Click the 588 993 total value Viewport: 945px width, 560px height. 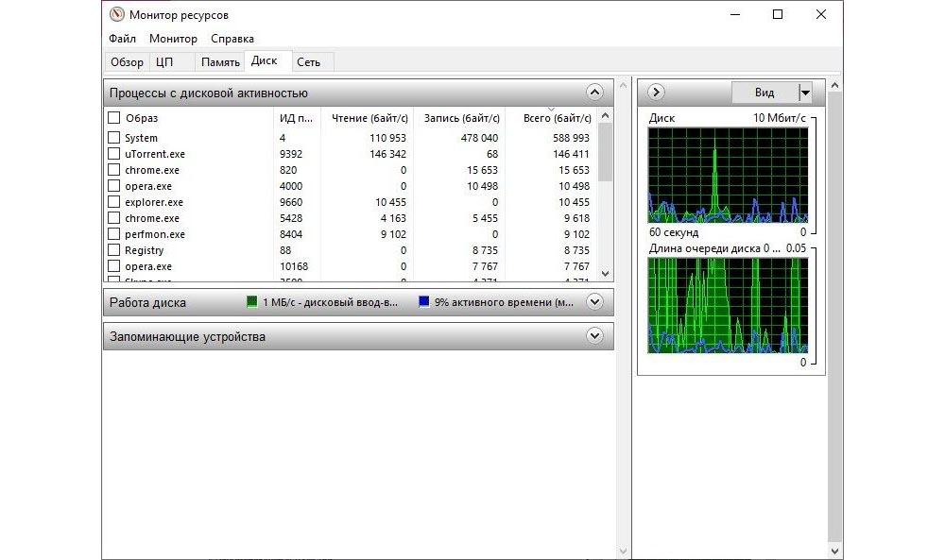571,138
